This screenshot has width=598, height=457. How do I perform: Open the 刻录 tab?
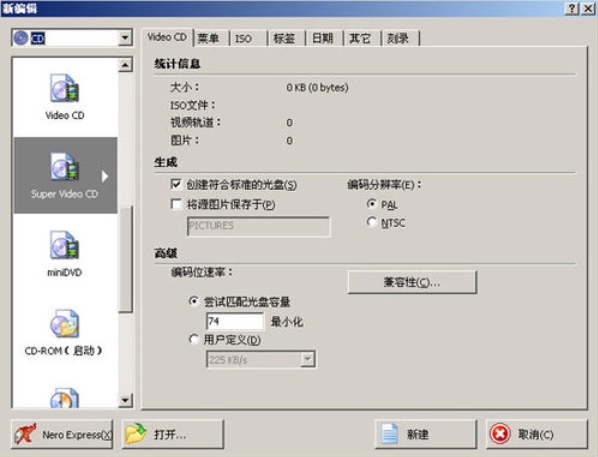click(x=400, y=39)
